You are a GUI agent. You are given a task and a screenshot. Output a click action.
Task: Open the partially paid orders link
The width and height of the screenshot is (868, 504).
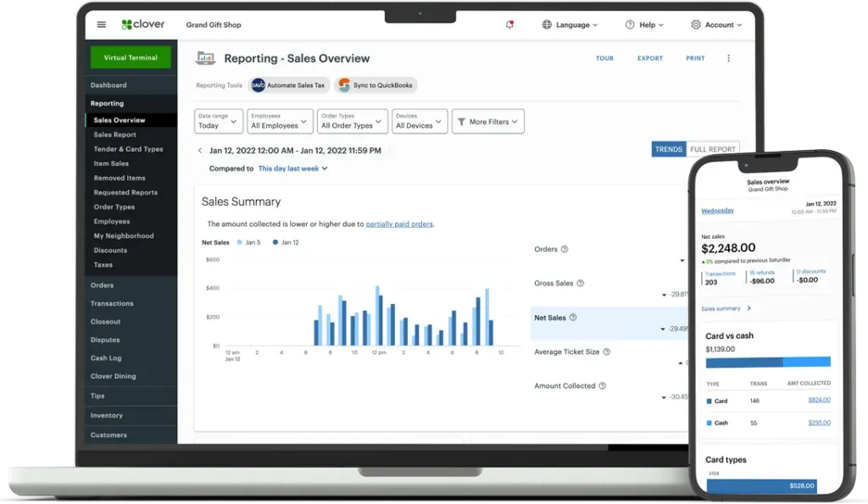pos(399,224)
